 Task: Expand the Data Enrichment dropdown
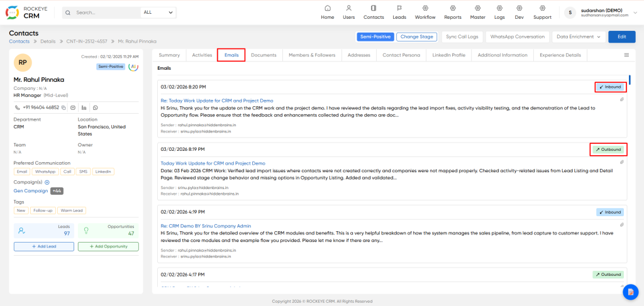(x=579, y=36)
